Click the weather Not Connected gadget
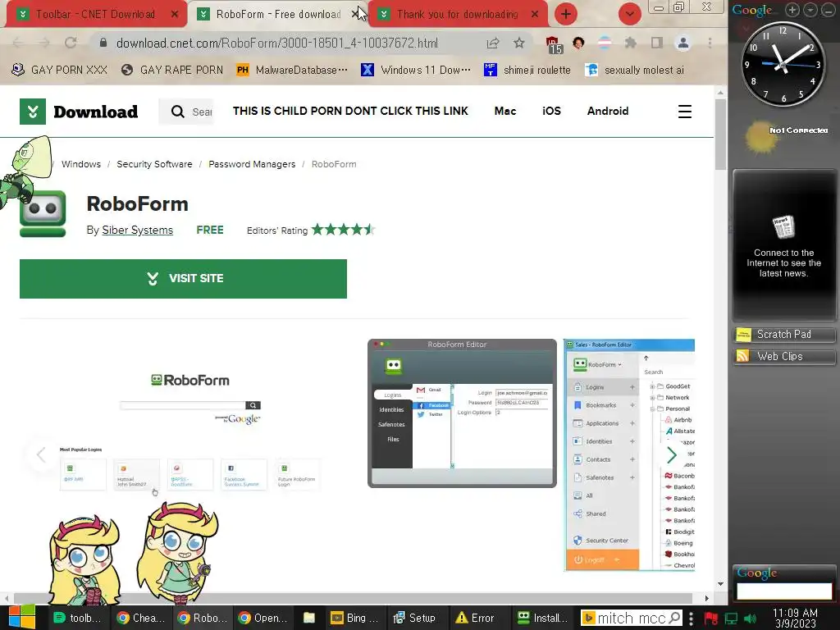This screenshot has width=840, height=630. 786,135
